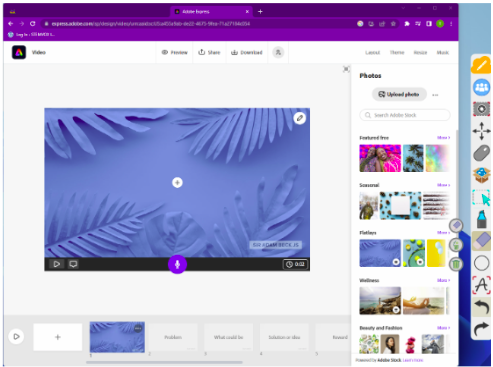Select the tennis balls flatlay photo
The width and height of the screenshot is (493, 367).
[x=414, y=253]
